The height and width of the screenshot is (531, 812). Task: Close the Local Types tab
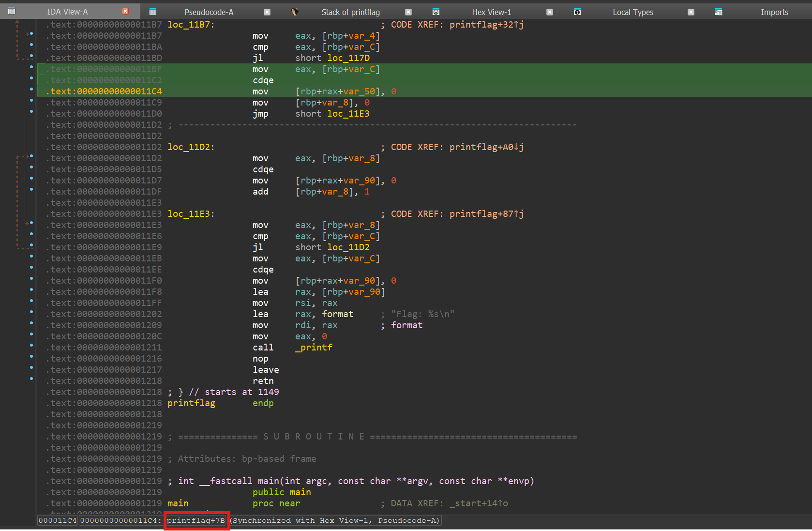[691, 12]
